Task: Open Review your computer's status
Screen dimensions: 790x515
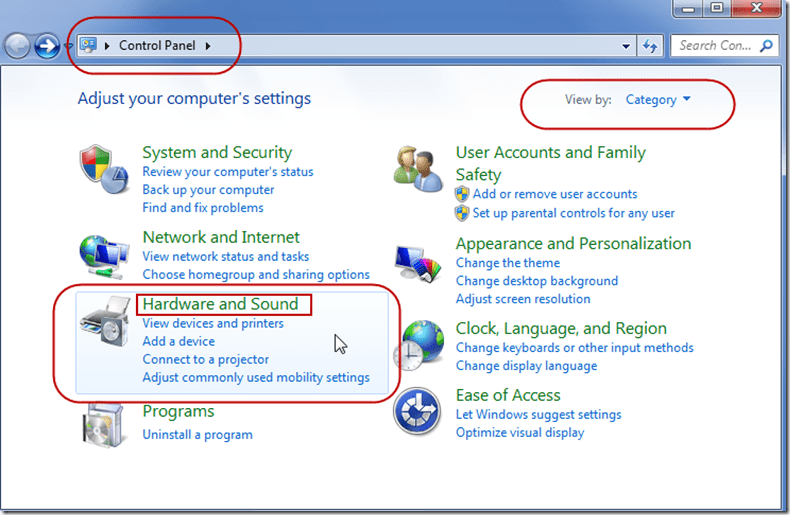Action: click(x=228, y=172)
